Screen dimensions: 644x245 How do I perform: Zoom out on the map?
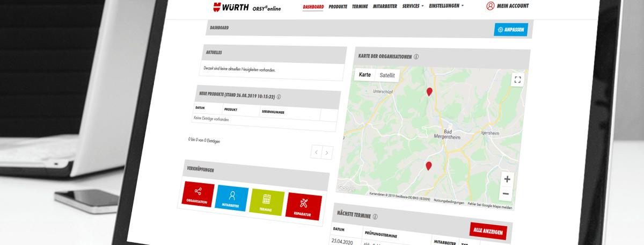505,193
